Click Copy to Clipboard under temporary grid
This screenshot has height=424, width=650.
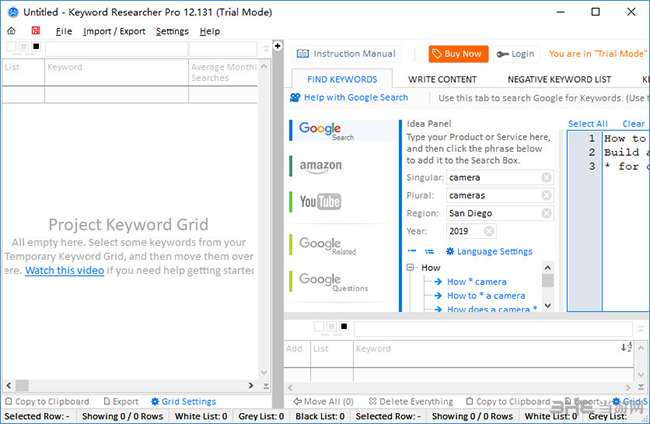point(508,401)
